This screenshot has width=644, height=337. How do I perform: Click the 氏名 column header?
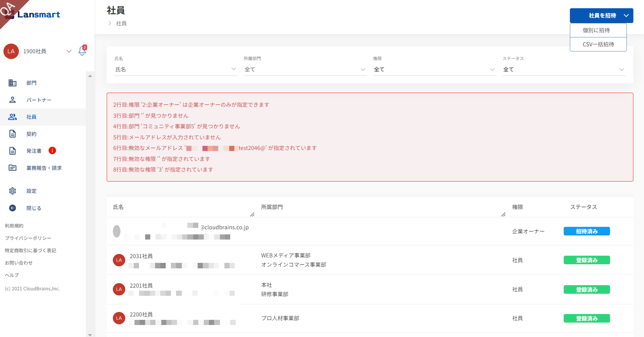coord(118,207)
